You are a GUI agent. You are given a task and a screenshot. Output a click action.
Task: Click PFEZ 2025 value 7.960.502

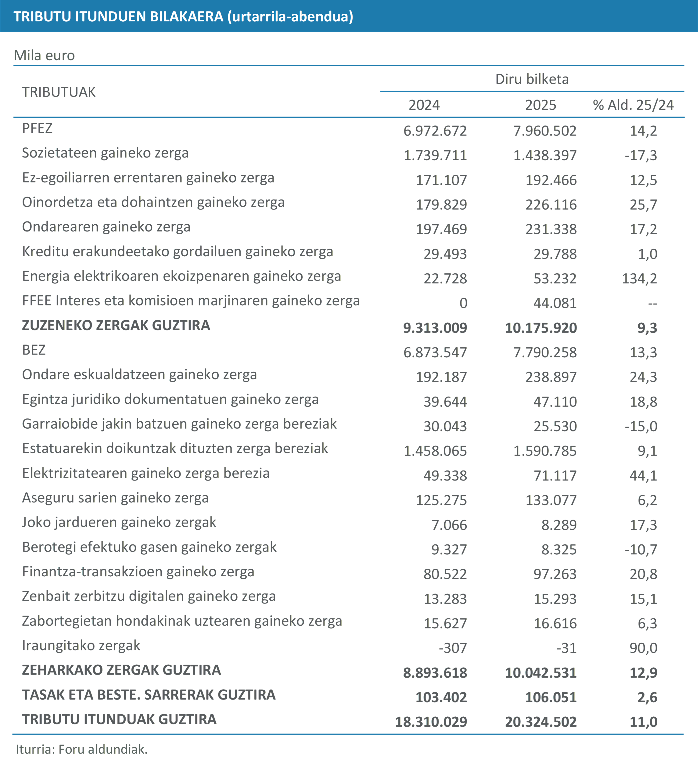click(x=544, y=131)
